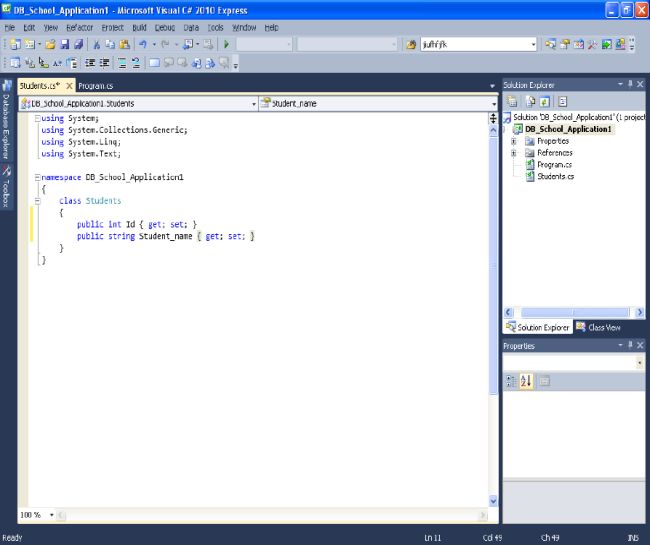Open the Debug menu
Viewport: 650px width, 545px height.
click(x=165, y=28)
